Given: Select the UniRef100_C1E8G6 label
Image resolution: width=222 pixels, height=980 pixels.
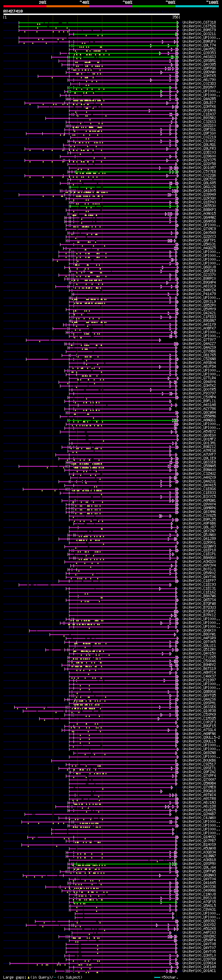Looking at the screenshot, I should [199, 489].
